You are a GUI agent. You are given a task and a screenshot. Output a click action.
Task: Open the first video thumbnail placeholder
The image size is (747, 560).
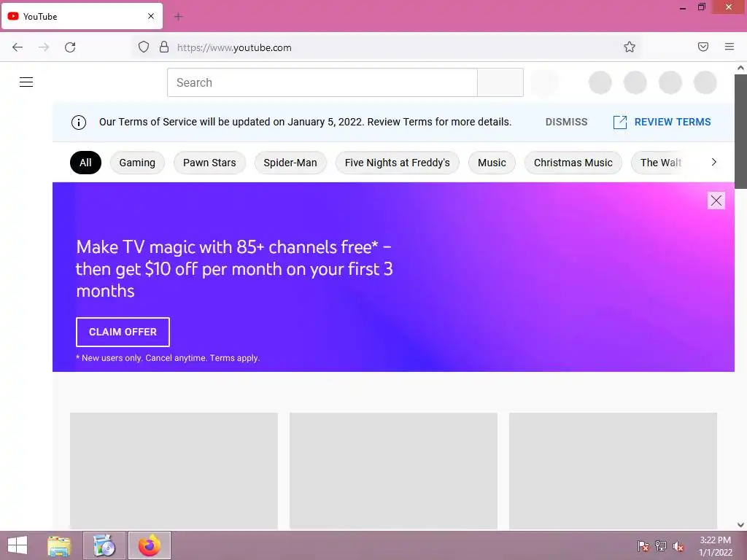174,471
